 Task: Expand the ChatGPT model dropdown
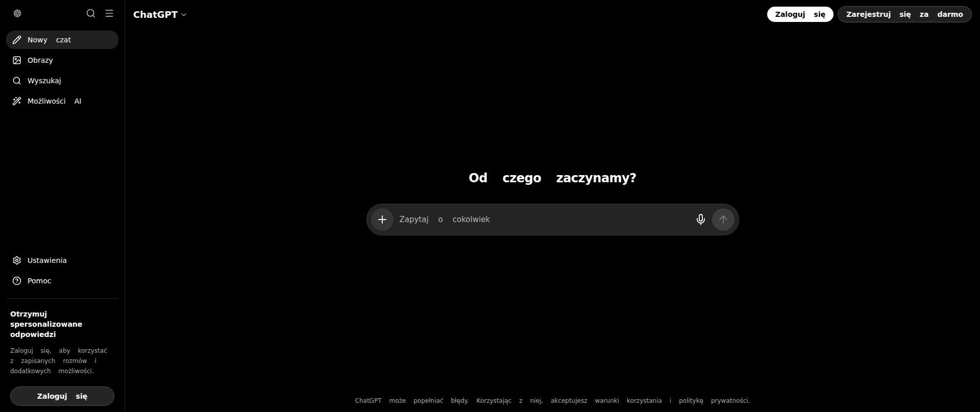click(x=160, y=15)
